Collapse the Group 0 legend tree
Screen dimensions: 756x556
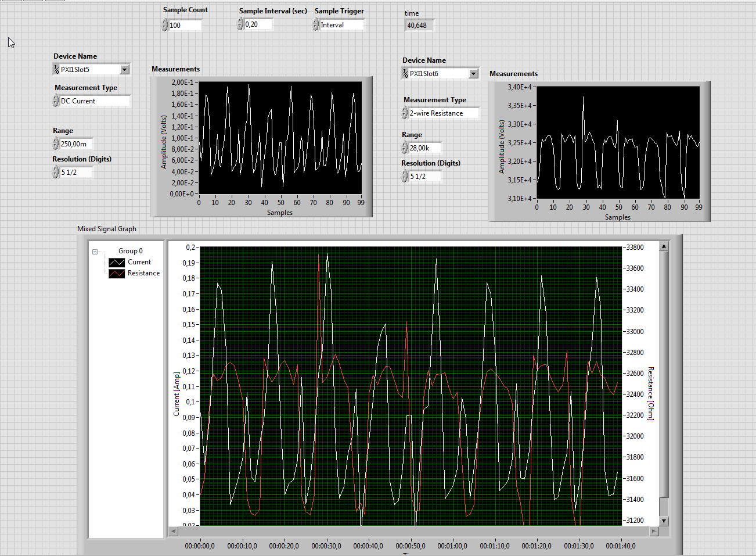95,252
